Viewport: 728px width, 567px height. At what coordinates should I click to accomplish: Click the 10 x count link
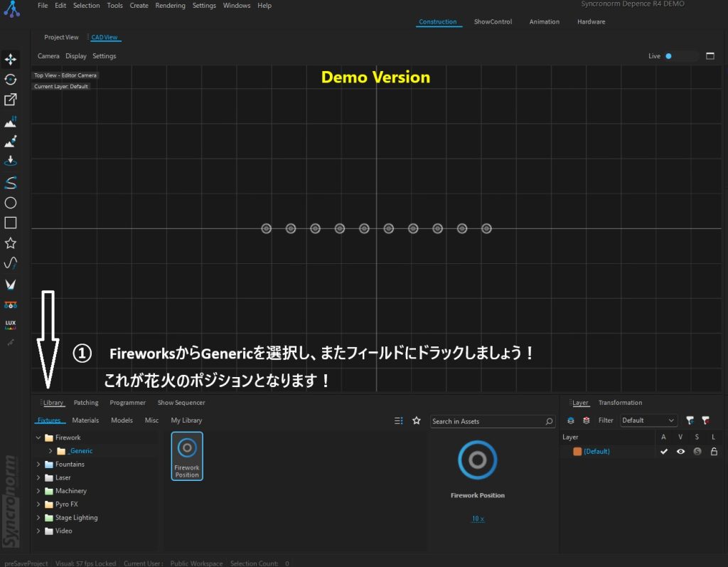pos(478,519)
